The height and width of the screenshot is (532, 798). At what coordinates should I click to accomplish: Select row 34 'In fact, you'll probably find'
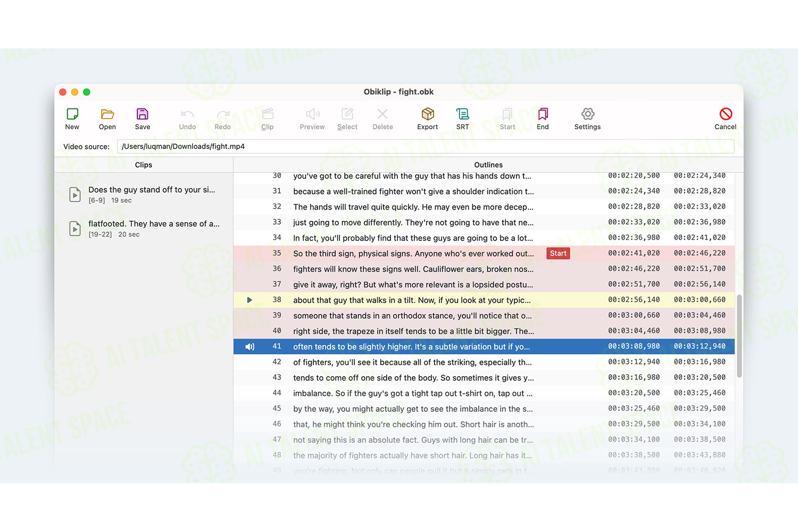click(484, 238)
